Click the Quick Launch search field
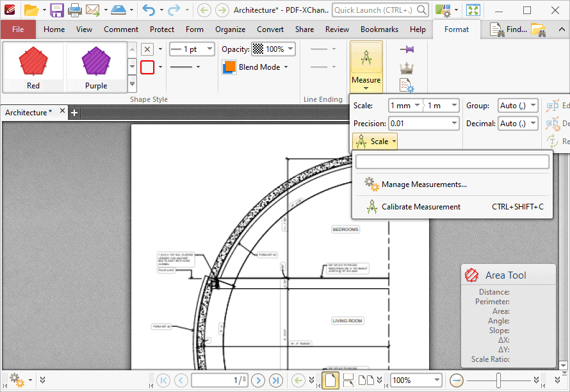Viewport: 570px width, 392px height. point(375,10)
